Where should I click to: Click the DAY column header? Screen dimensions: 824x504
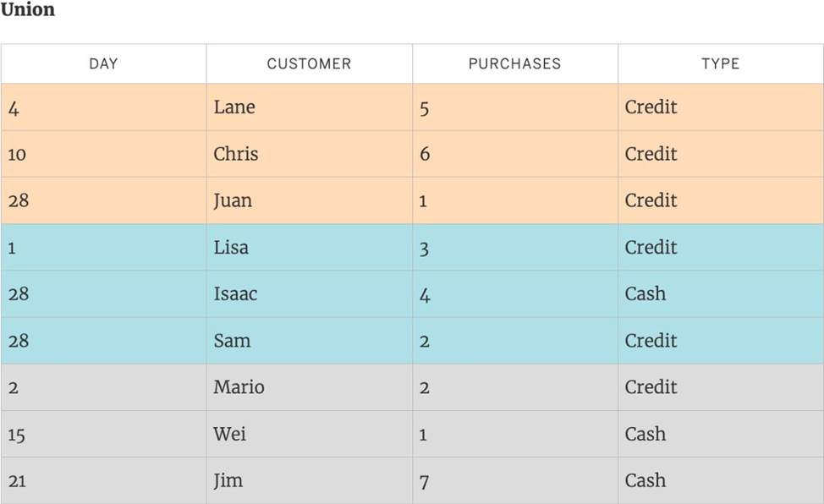coord(103,63)
